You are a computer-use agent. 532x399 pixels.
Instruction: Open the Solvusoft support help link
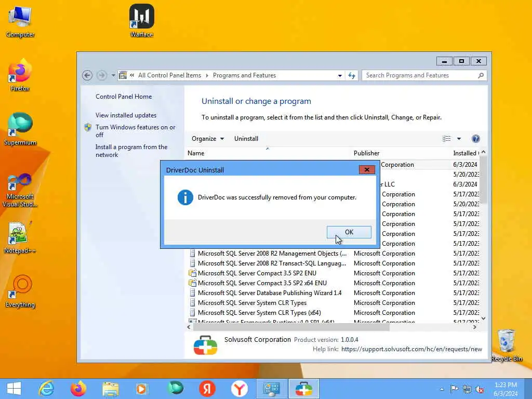coord(411,349)
